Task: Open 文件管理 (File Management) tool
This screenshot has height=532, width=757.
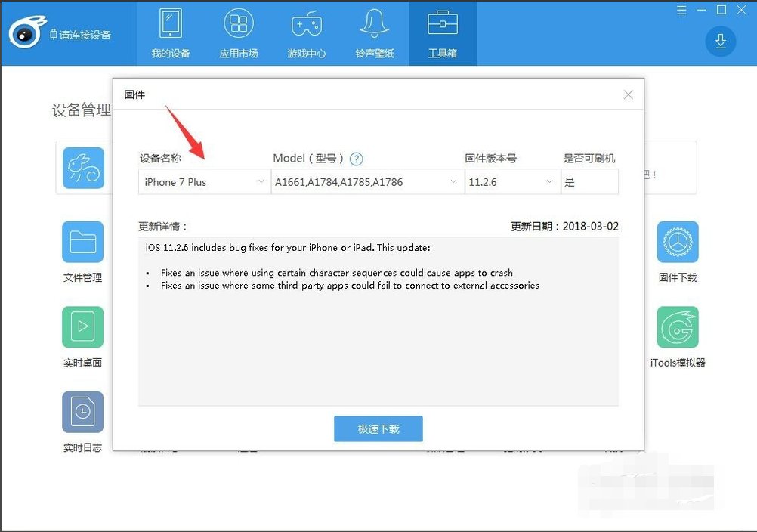Action: 82,242
